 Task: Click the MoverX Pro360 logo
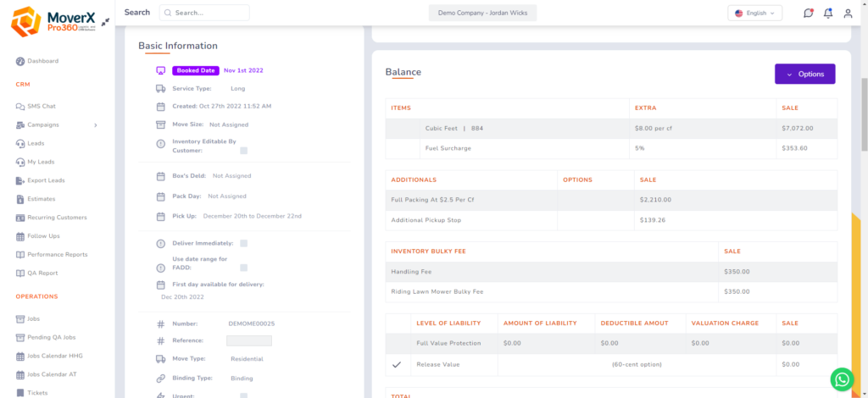pyautogui.click(x=53, y=22)
